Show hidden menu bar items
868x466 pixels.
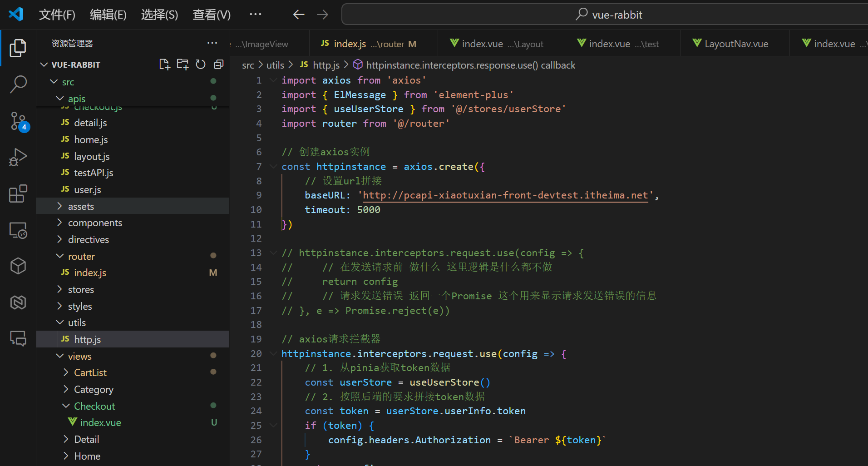click(256, 15)
